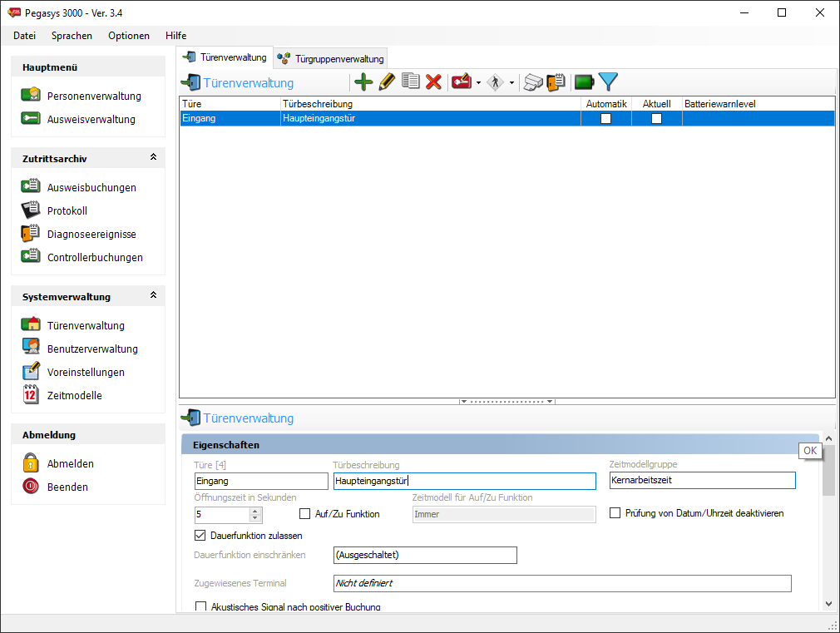Image resolution: width=840 pixels, height=633 pixels.
Task: Collapse the Systemverwaltung section
Action: click(152, 294)
